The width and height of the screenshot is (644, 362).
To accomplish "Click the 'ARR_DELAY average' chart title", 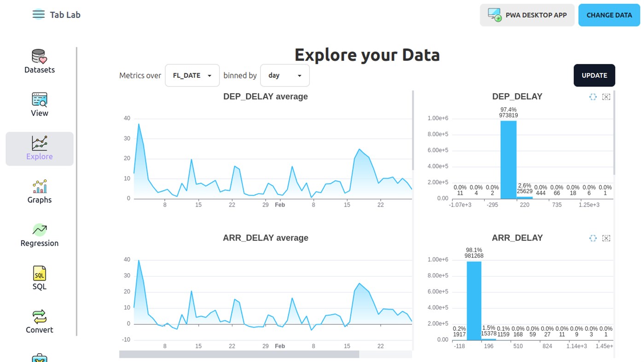I will click(266, 238).
